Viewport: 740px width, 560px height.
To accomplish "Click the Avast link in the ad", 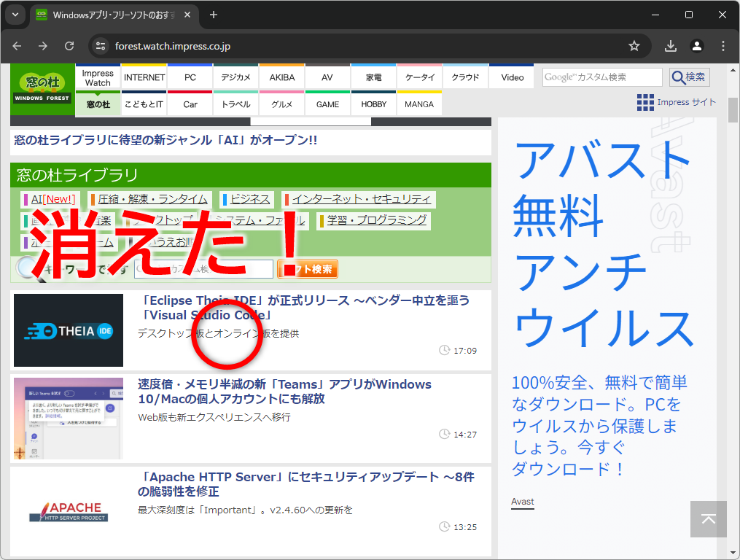I will point(522,502).
